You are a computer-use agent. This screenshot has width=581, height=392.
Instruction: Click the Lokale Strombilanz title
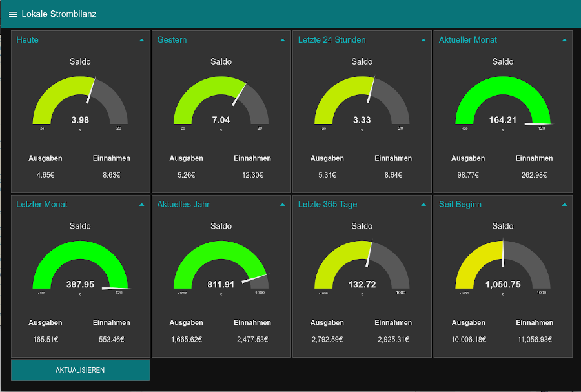click(59, 14)
